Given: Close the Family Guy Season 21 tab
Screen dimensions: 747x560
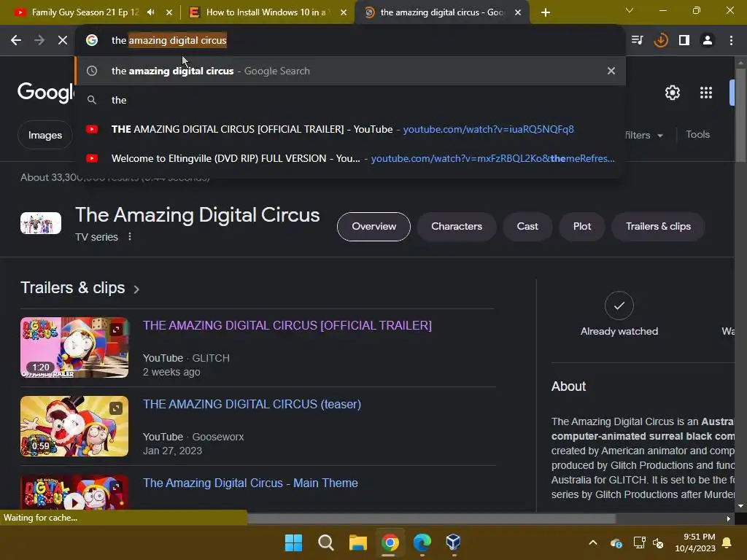Looking at the screenshot, I should (169, 12).
